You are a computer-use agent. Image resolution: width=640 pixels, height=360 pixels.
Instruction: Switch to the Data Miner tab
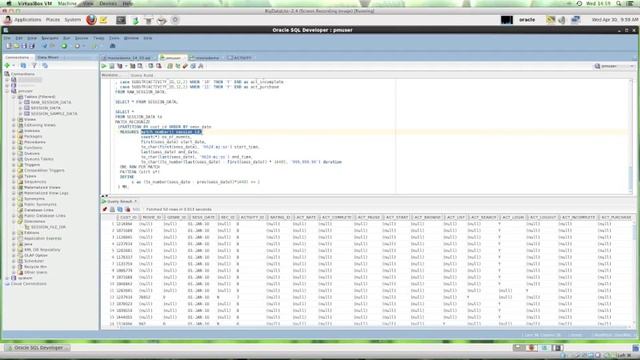[48, 58]
